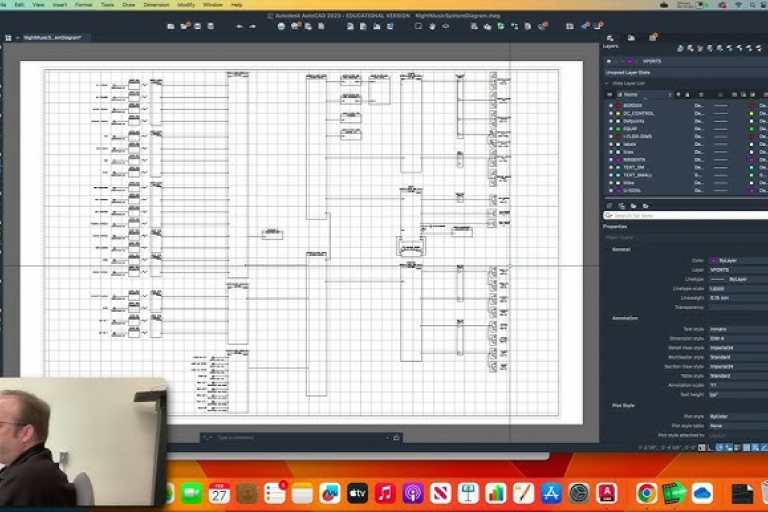Open the Draw menu

pos(128,4)
